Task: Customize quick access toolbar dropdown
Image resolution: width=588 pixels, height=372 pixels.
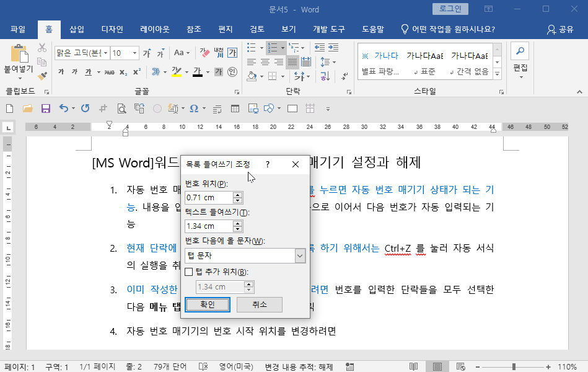Action: [x=328, y=109]
